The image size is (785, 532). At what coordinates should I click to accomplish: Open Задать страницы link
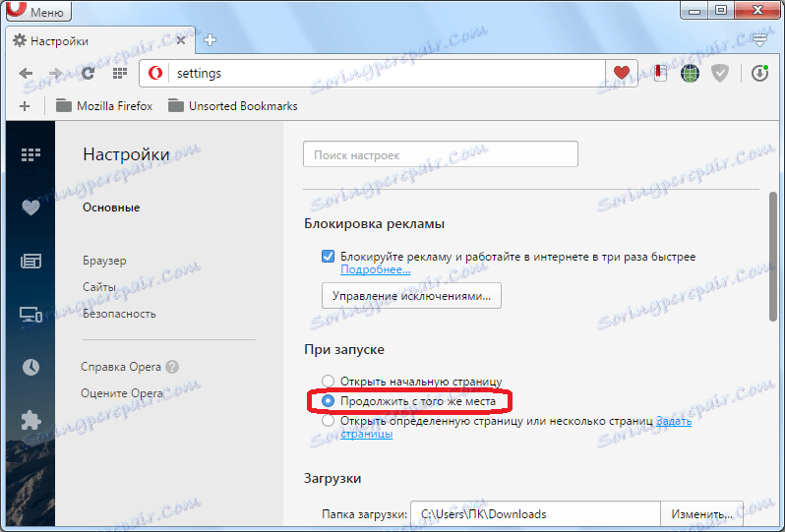[674, 421]
